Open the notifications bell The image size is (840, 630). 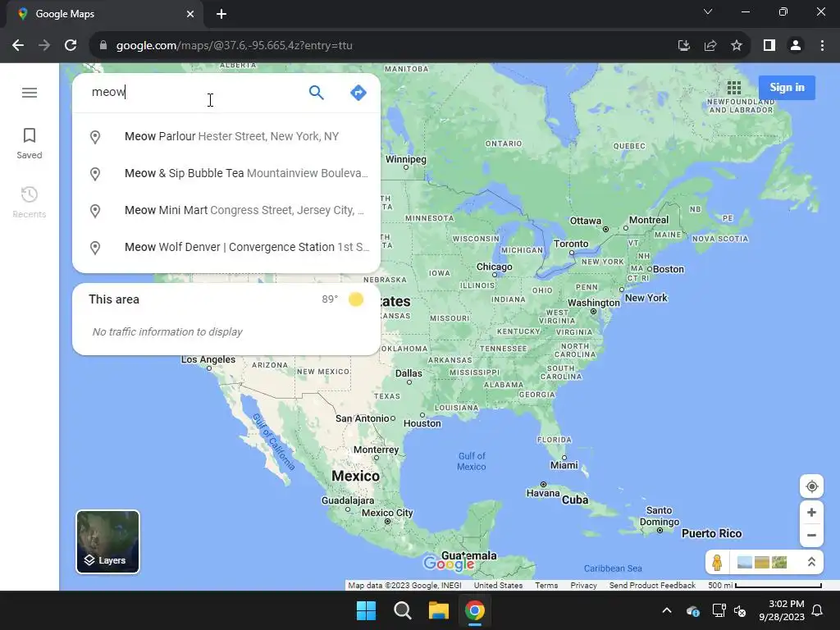(818, 610)
